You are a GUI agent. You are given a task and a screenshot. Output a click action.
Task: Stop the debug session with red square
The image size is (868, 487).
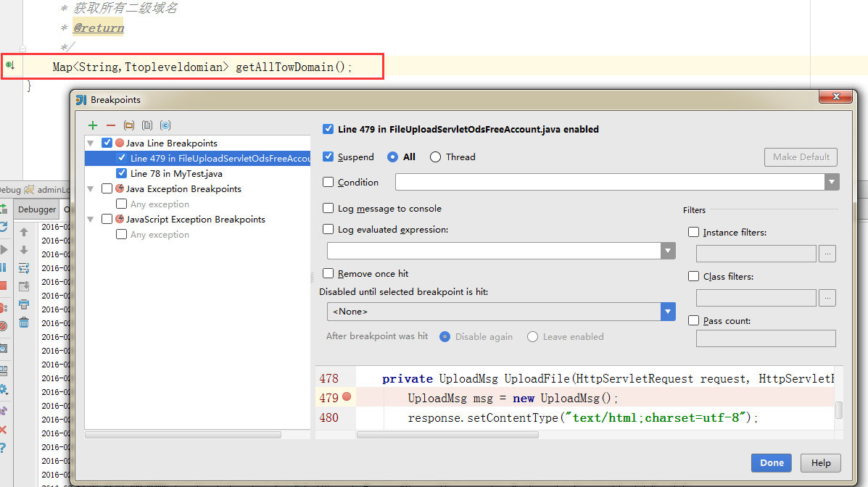click(x=3, y=286)
